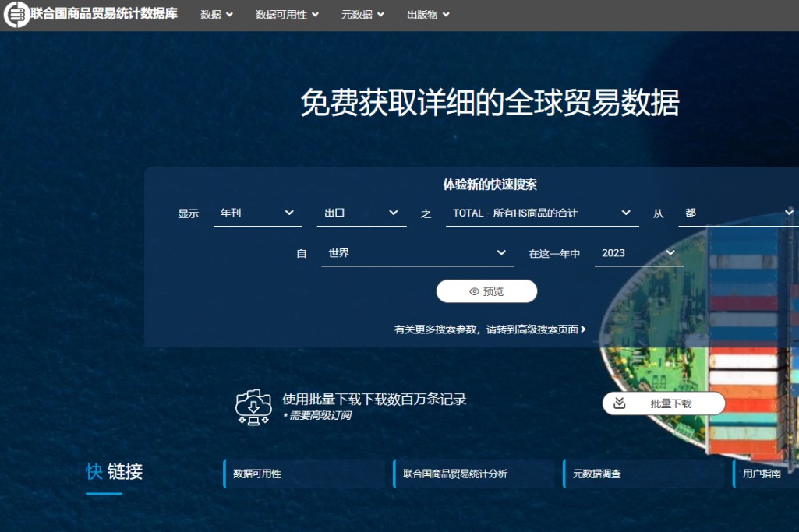Open the 出口 trade flow dropdown

pyautogui.click(x=361, y=212)
